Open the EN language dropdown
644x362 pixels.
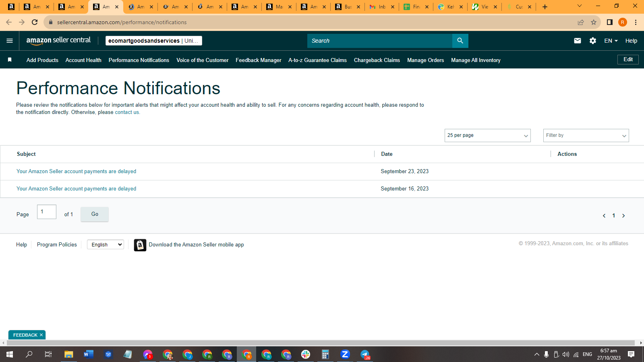[611, 41]
